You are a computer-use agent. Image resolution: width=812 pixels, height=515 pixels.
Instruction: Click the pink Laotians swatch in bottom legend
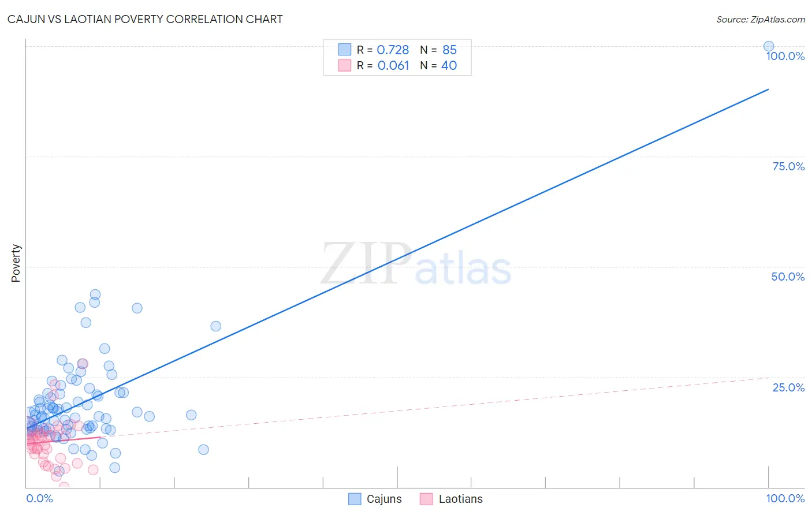426,499
